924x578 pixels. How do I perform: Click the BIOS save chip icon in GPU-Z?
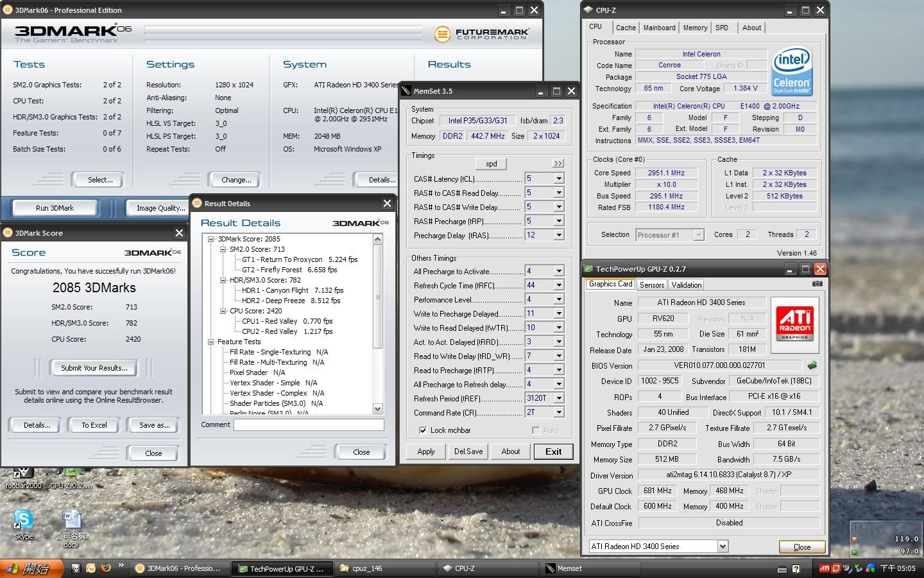pos(812,365)
